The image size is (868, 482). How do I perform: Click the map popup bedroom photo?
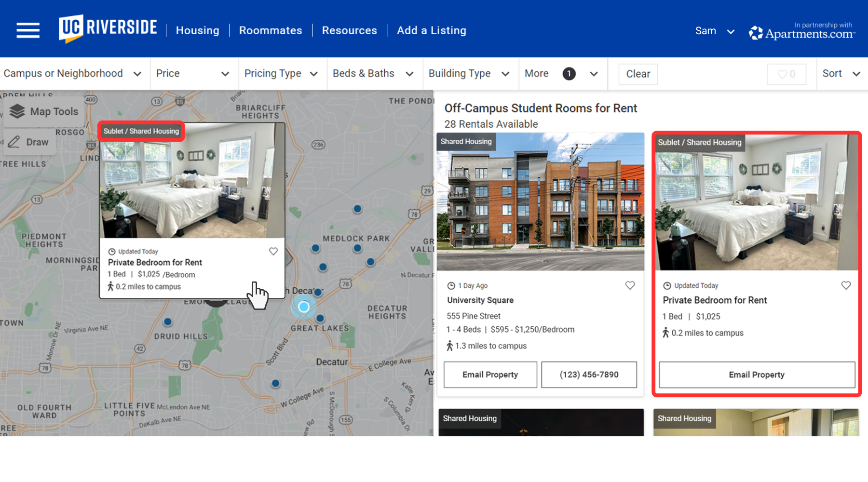[192, 180]
